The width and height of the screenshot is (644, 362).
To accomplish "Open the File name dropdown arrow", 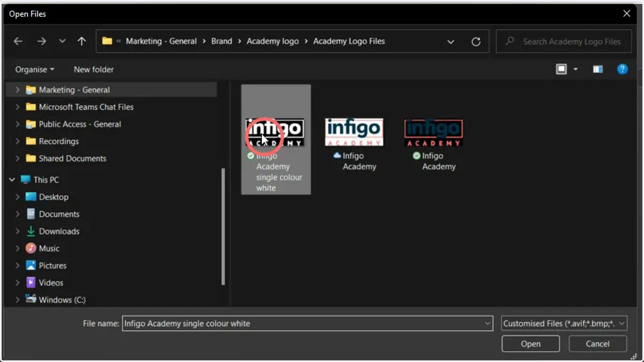I will point(487,323).
